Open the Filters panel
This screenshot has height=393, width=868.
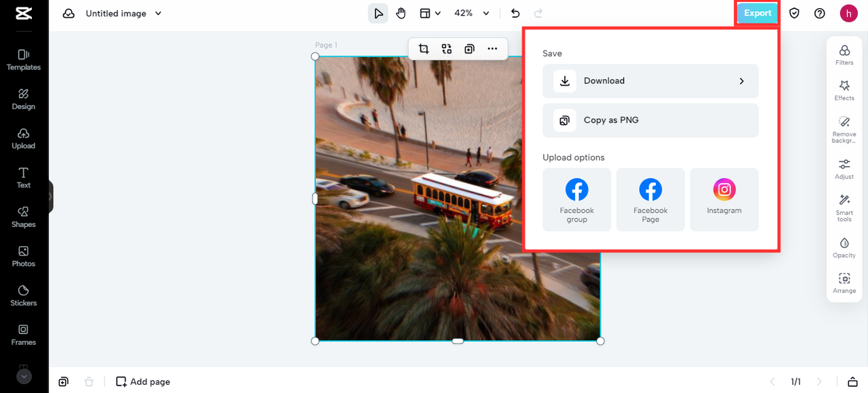coord(844,56)
